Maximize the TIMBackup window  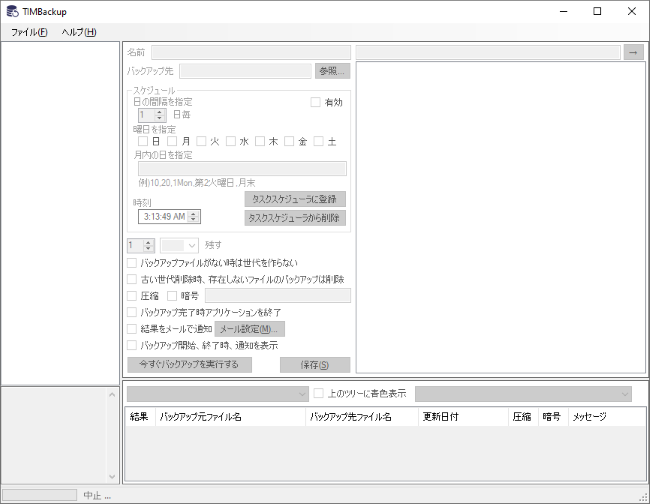pyautogui.click(x=597, y=11)
